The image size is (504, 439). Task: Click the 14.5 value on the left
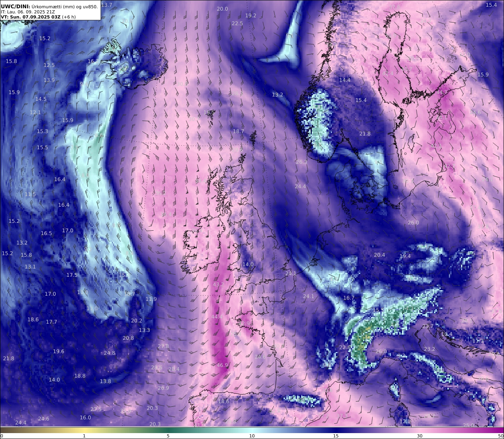[41, 99]
